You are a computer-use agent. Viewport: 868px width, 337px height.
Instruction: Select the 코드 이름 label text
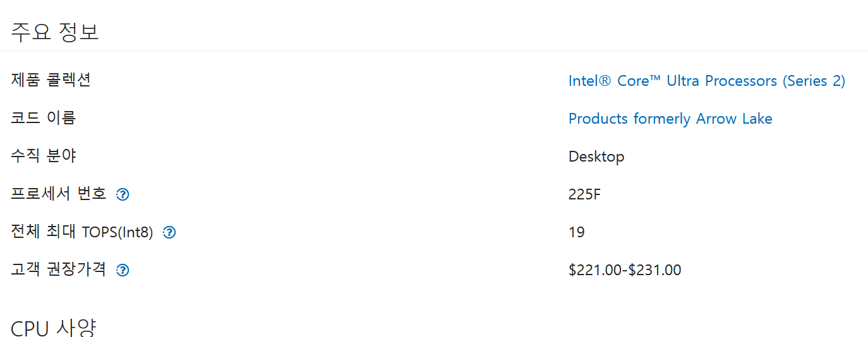point(44,118)
